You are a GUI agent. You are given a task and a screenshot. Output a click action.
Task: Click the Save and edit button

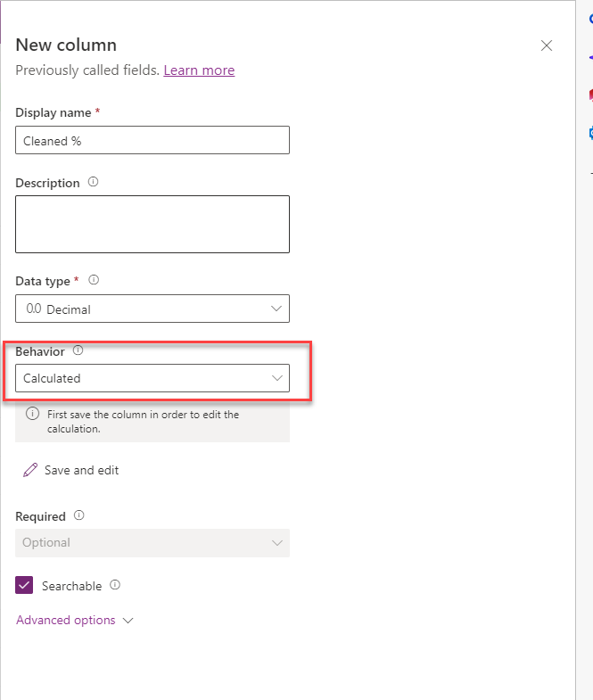(71, 470)
